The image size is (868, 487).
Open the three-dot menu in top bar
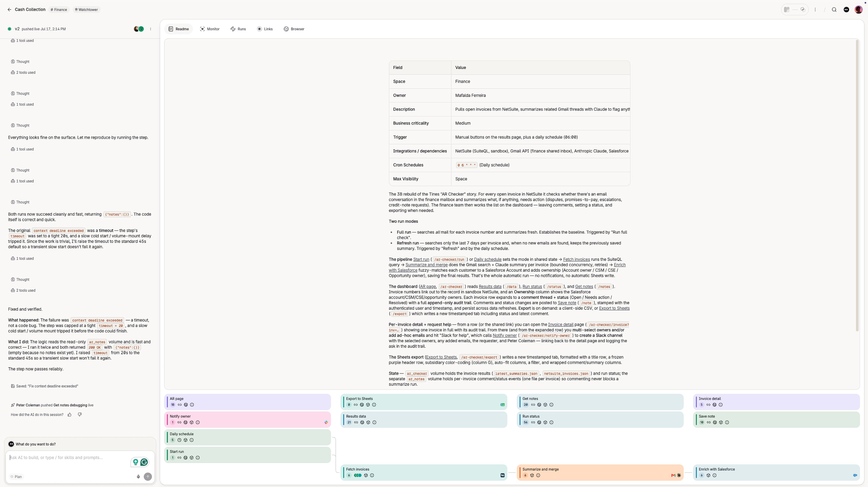815,10
